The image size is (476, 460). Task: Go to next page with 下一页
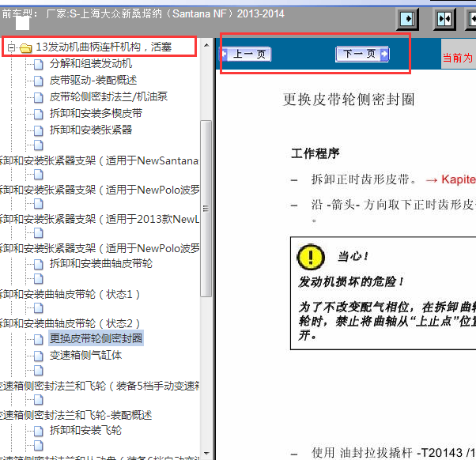362,54
